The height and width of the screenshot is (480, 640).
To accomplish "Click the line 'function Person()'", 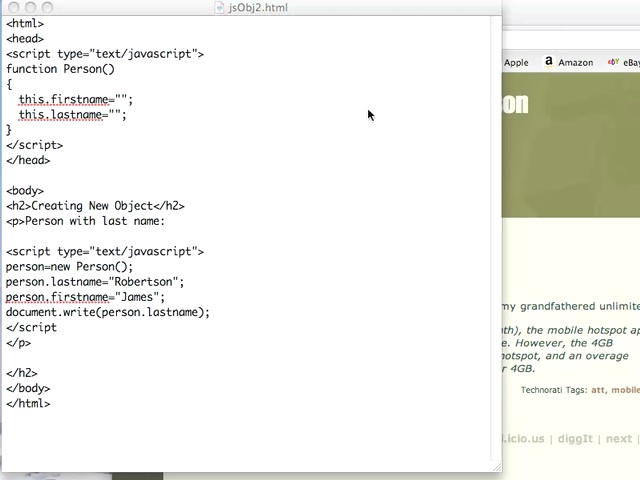I will click(x=60, y=69).
